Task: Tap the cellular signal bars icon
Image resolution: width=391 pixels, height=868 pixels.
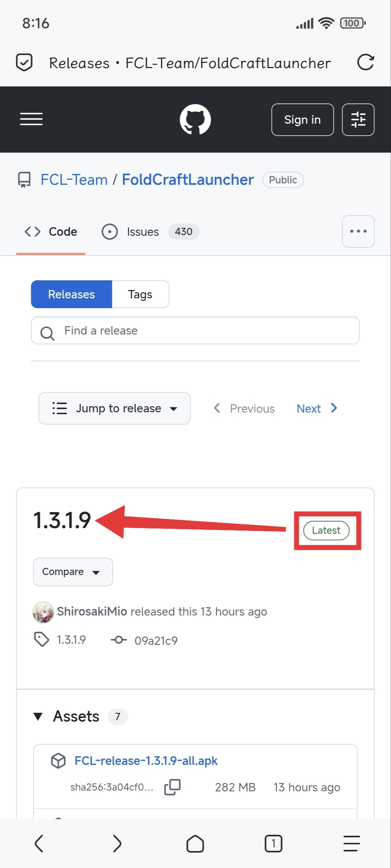Action: click(x=304, y=24)
